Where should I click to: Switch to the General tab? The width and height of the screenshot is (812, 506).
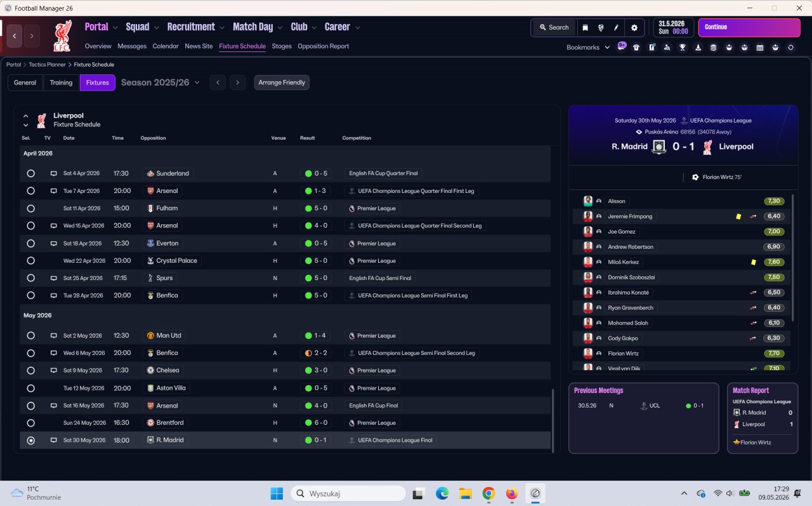tap(25, 83)
